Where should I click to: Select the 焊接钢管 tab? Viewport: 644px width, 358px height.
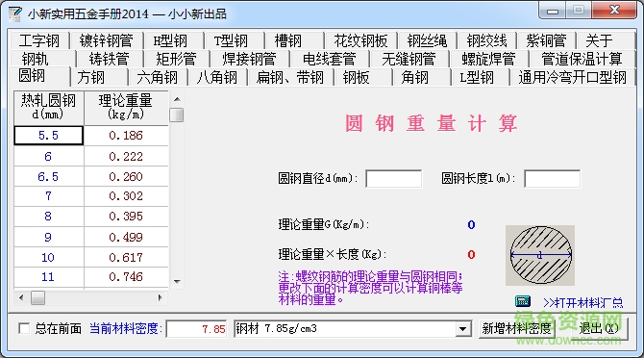click(x=249, y=60)
